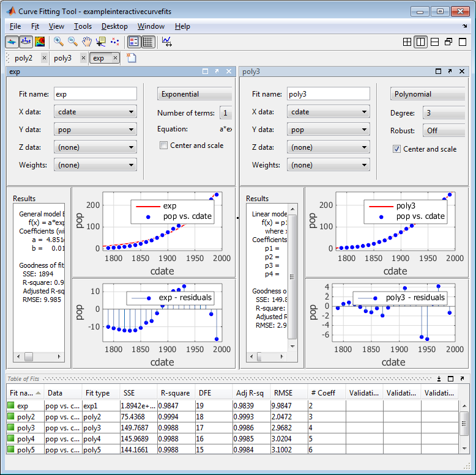Click the exp results horizontal scrollbar thumb

(x=29, y=356)
